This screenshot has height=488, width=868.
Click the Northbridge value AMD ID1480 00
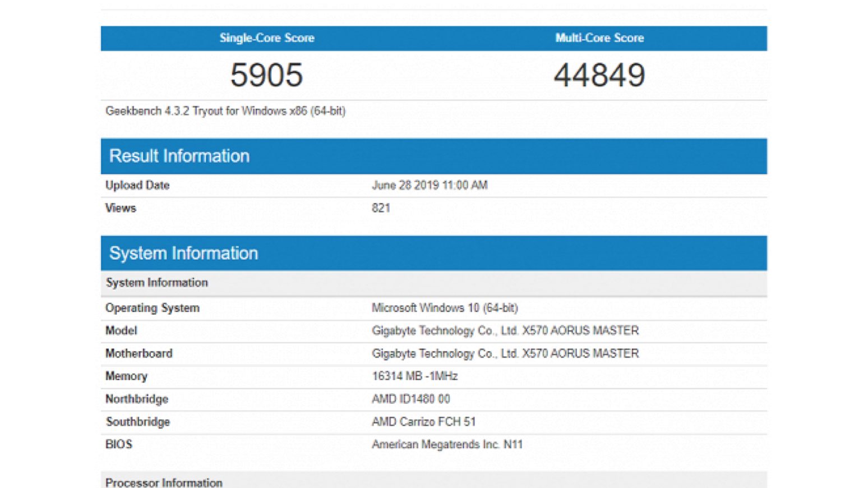coord(410,399)
